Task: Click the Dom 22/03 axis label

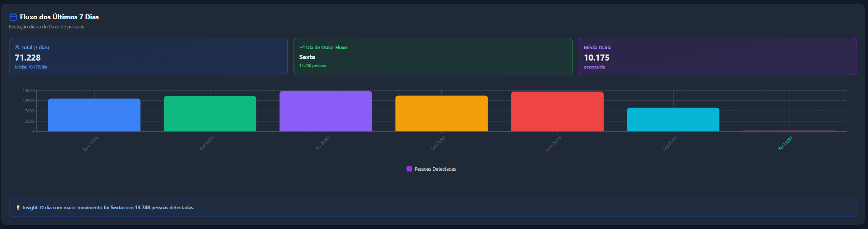Action: pos(553,144)
